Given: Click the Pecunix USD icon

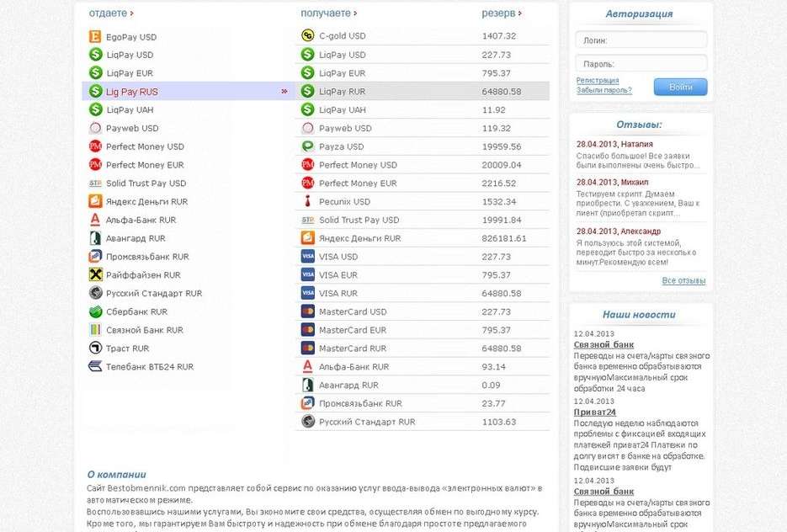Looking at the screenshot, I should 308,201.
